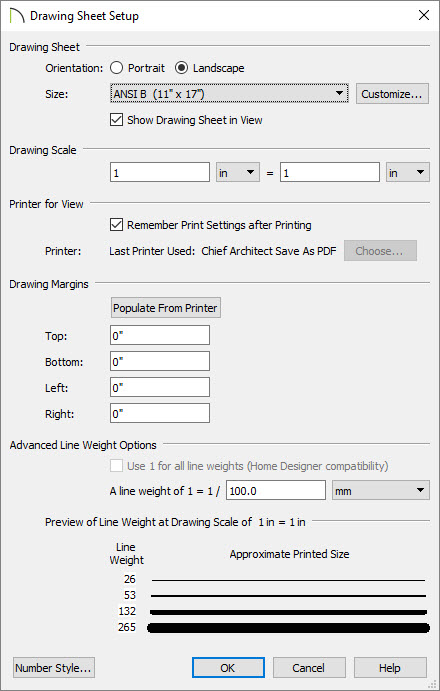Open Help for this dialog
Screen dimensions: 440x691
(x=390, y=668)
